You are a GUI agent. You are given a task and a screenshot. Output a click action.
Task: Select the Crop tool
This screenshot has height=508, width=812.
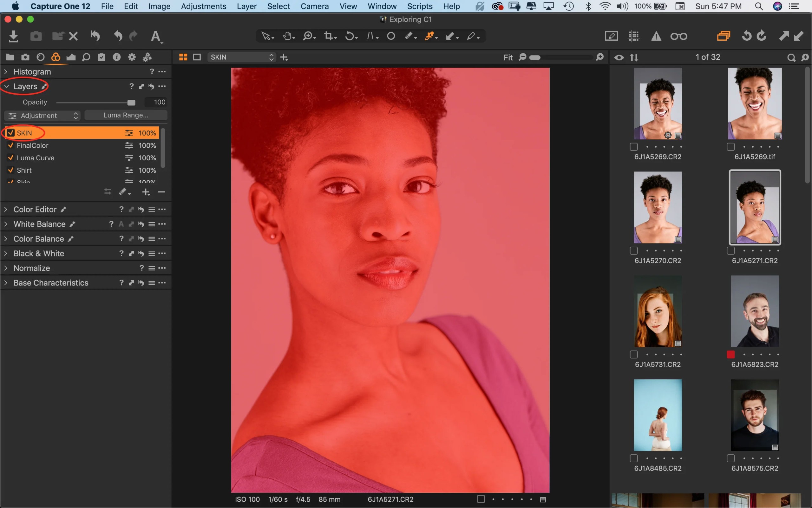tap(330, 36)
